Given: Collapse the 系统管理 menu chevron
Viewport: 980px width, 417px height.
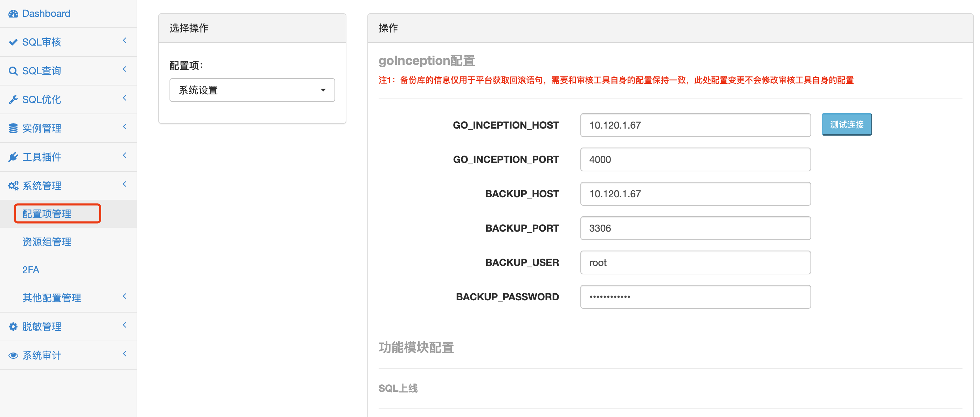Looking at the screenshot, I should pos(124,184).
